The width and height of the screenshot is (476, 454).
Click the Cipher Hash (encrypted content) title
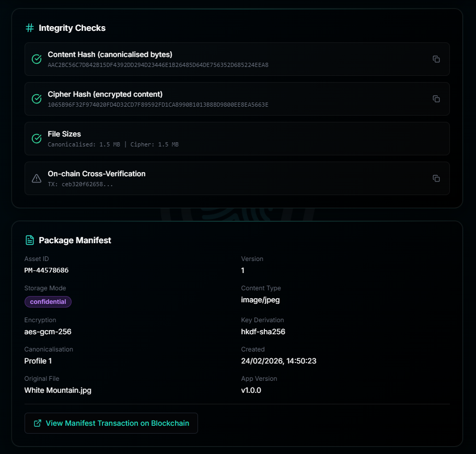[x=105, y=95]
